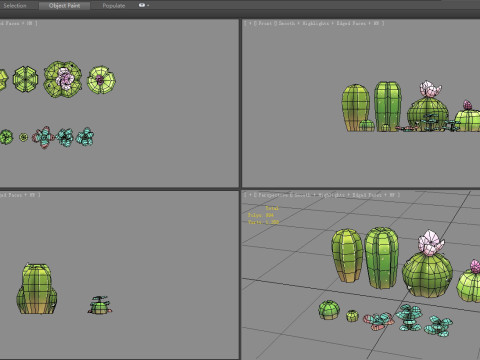The height and width of the screenshot is (360, 480).
Task: Open the Object Paint ribbon tab
Action: pos(64,5)
